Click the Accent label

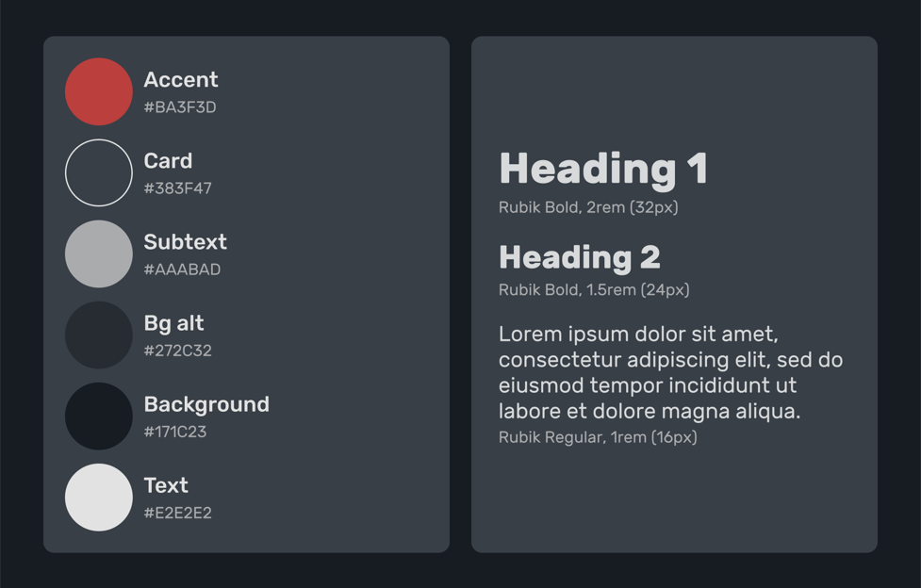[x=181, y=79]
